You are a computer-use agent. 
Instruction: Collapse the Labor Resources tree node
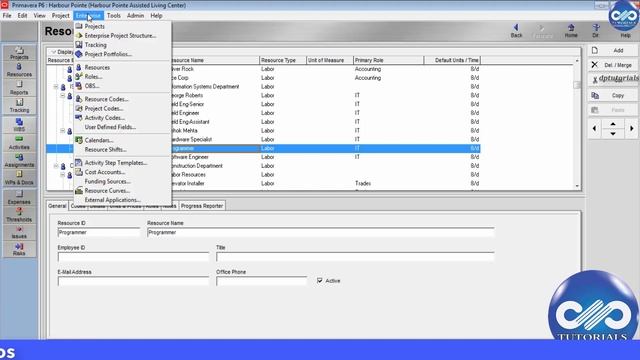coord(62,175)
